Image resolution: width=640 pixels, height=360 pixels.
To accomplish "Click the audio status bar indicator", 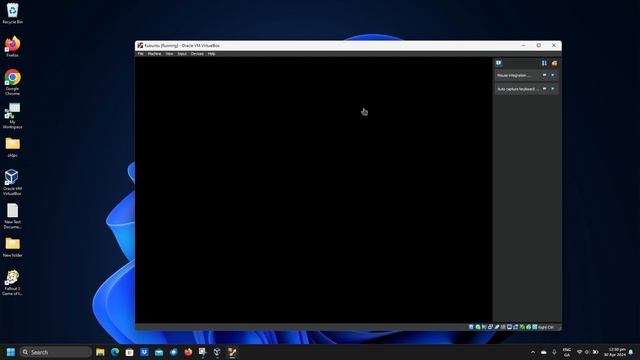I will 484,327.
